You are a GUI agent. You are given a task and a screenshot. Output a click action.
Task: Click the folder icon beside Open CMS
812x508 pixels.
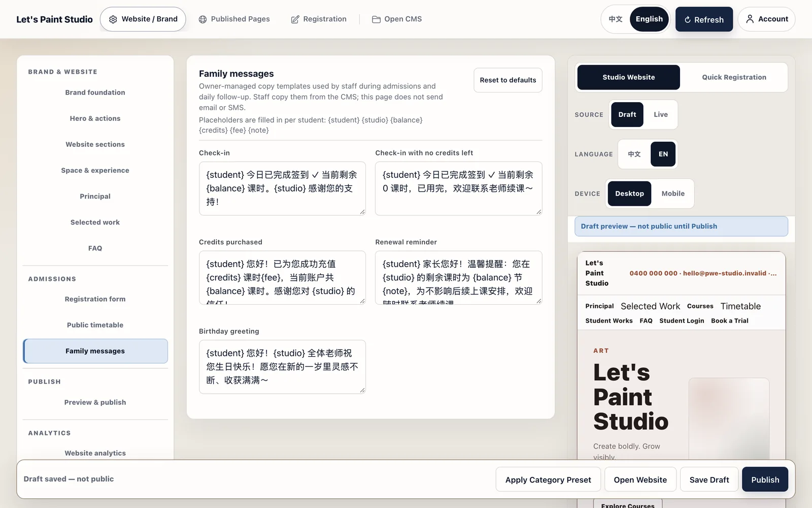pos(376,19)
